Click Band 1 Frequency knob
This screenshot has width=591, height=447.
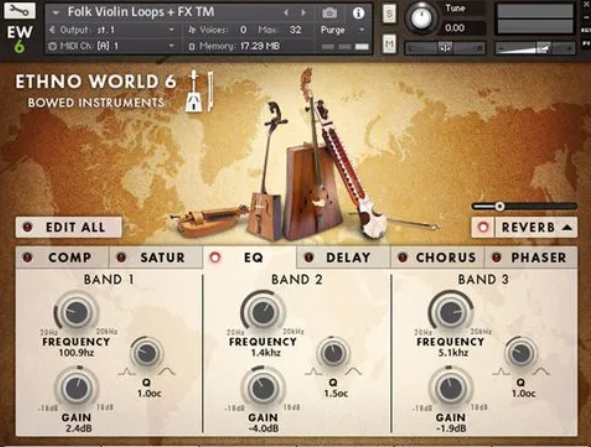(x=76, y=312)
